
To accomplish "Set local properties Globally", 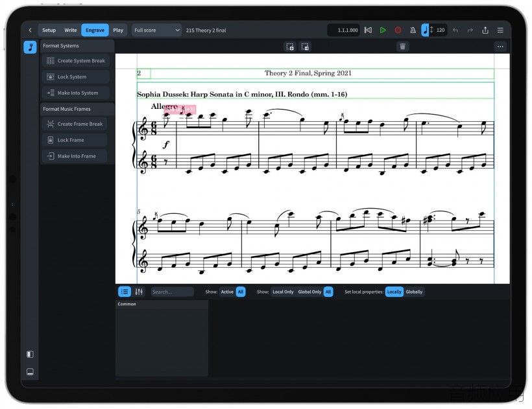I will 414,292.
